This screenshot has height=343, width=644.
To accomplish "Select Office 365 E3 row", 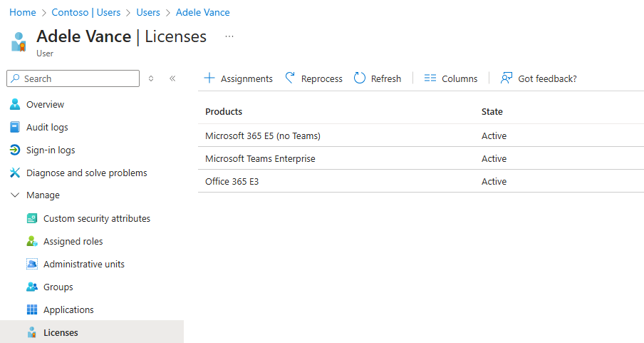I will pos(421,181).
